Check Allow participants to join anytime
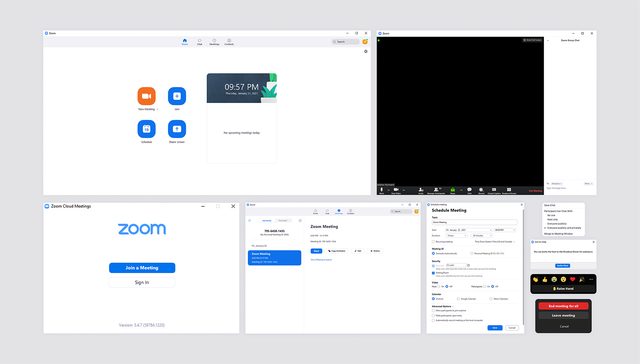 [x=433, y=310]
